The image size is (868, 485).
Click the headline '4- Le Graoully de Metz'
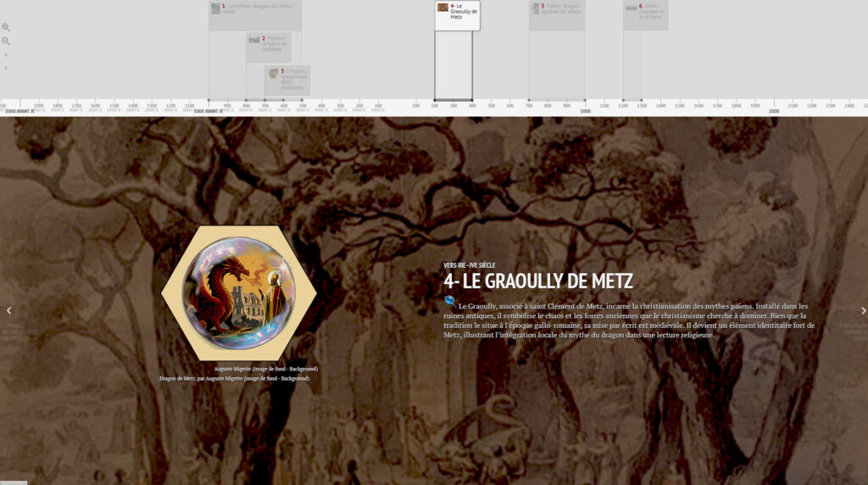pyautogui.click(x=537, y=281)
